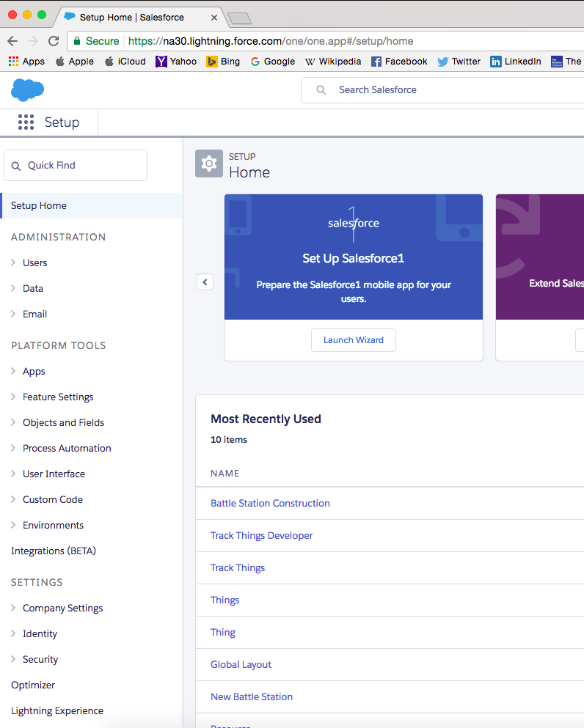The height and width of the screenshot is (728, 584).
Task: Open the Apple bookmark
Action: (x=74, y=62)
